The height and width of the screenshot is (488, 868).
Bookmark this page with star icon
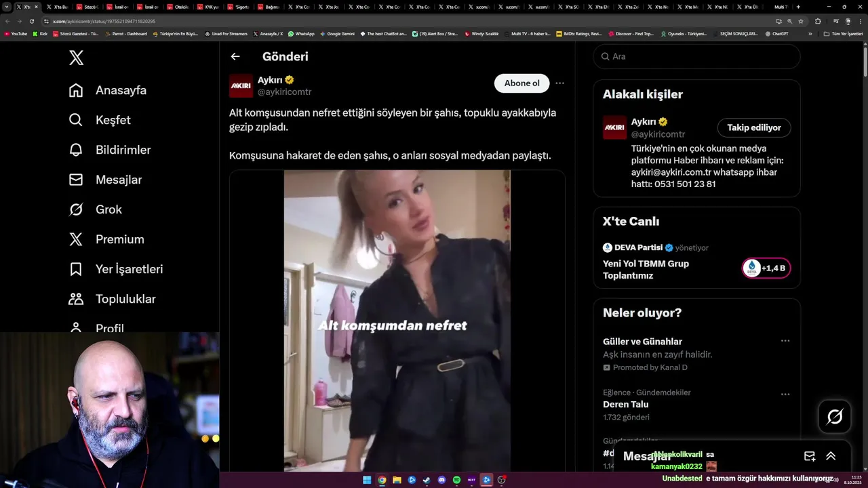pyautogui.click(x=801, y=21)
